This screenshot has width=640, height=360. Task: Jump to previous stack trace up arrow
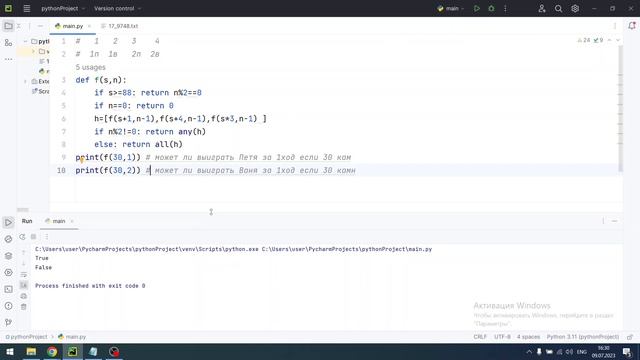click(24, 253)
